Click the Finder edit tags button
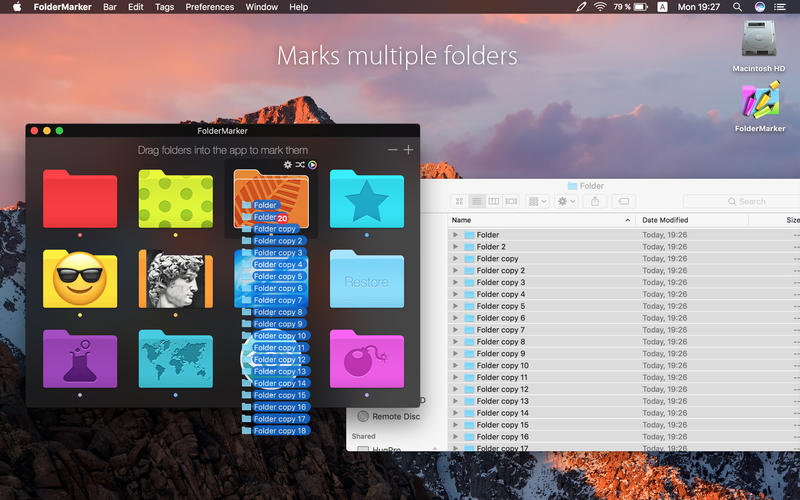Image resolution: width=800 pixels, height=500 pixels. pyautogui.click(x=623, y=202)
